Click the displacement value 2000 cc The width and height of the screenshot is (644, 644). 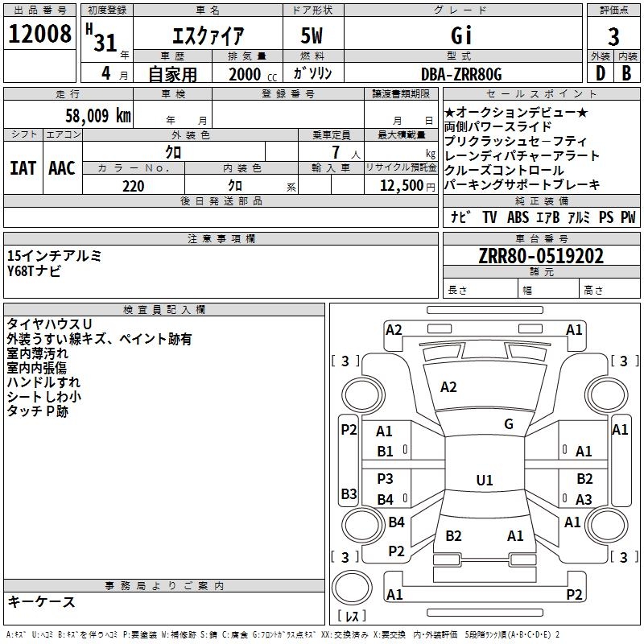coord(253,74)
